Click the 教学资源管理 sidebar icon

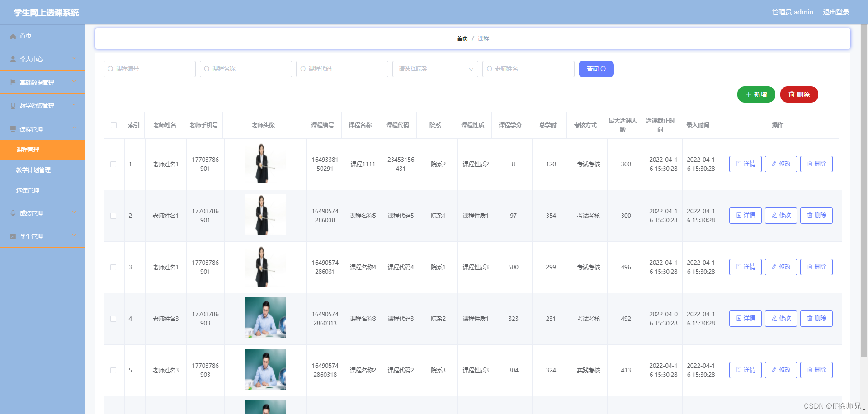12,105
